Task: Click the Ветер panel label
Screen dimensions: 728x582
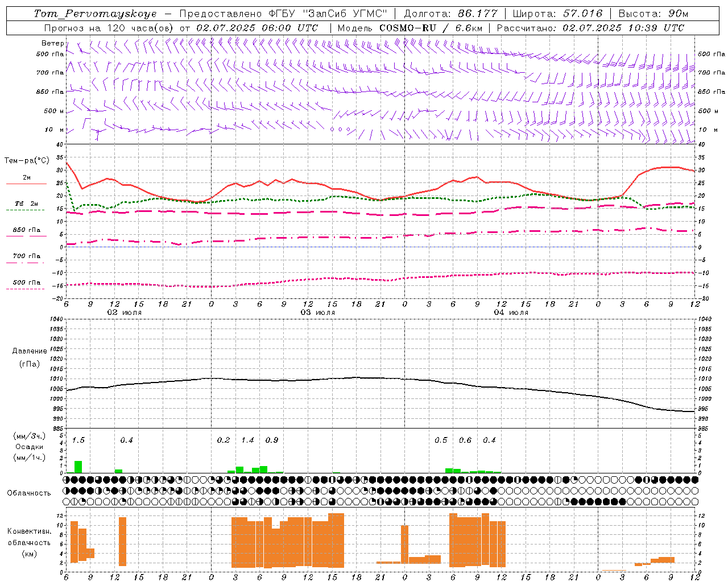Action: pos(52,43)
